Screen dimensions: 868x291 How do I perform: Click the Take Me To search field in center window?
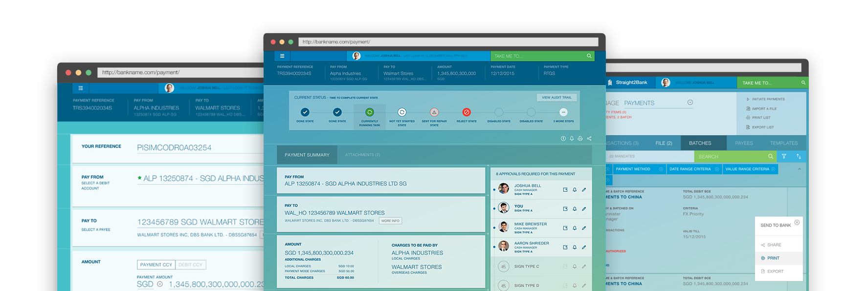coord(538,56)
